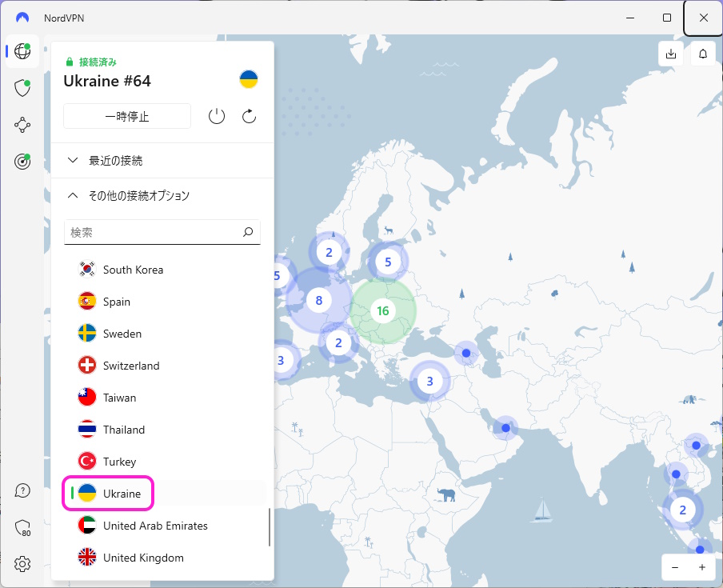Click the United Arab Emirates flag icon
This screenshot has width=723, height=588.
[x=86, y=526]
